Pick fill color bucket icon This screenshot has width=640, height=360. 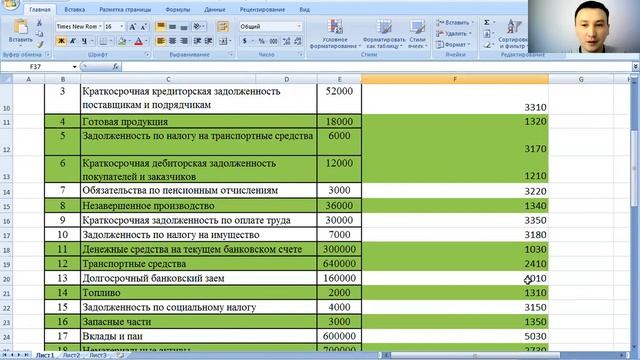[122, 41]
